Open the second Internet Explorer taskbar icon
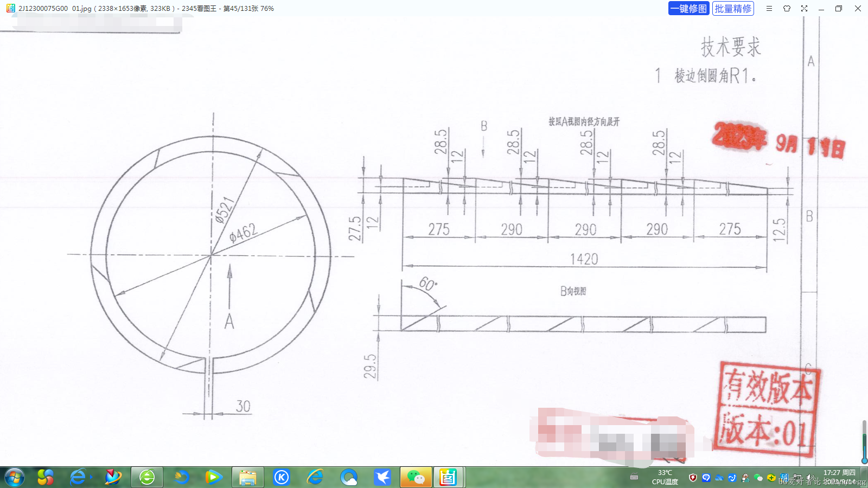The width and height of the screenshot is (868, 488). coord(315,477)
